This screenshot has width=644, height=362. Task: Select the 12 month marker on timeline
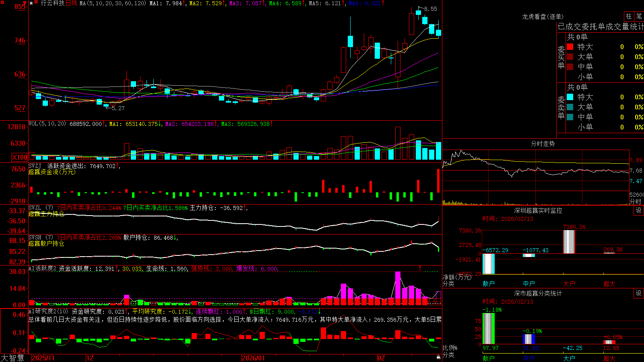point(90,358)
